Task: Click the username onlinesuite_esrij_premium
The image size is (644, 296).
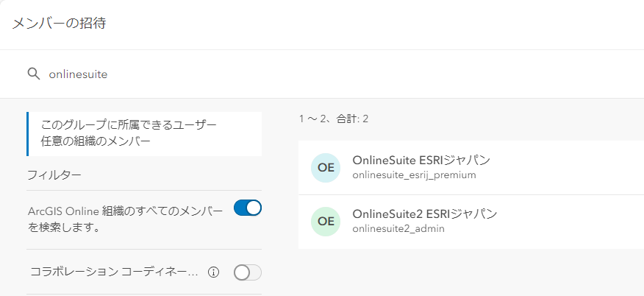Action: coord(415,175)
